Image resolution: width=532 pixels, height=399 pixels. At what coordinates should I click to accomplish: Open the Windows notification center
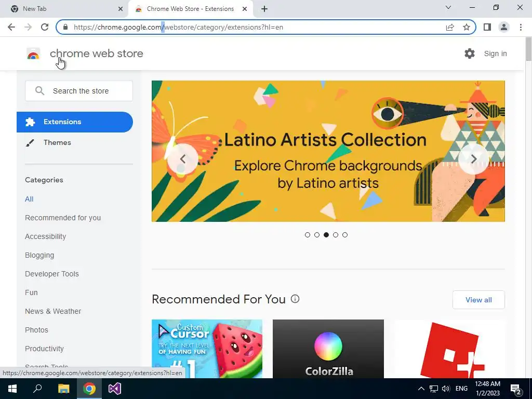pyautogui.click(x=516, y=389)
